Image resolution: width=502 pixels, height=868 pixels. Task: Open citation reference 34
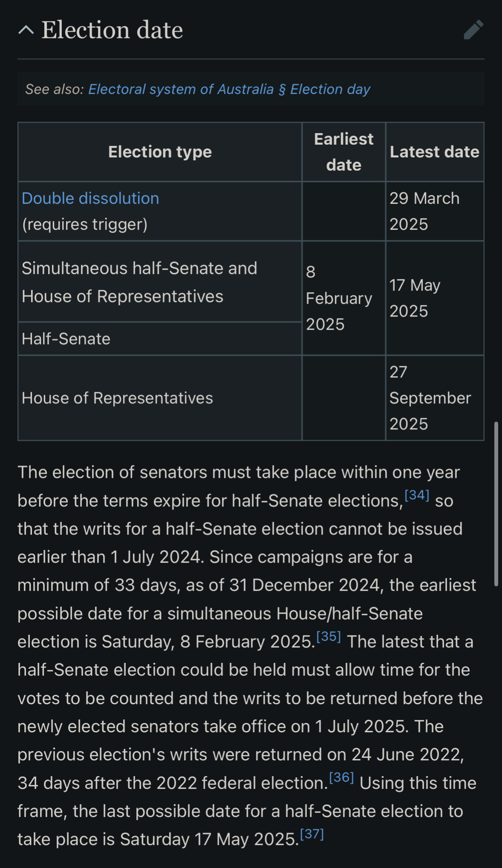pyautogui.click(x=417, y=495)
